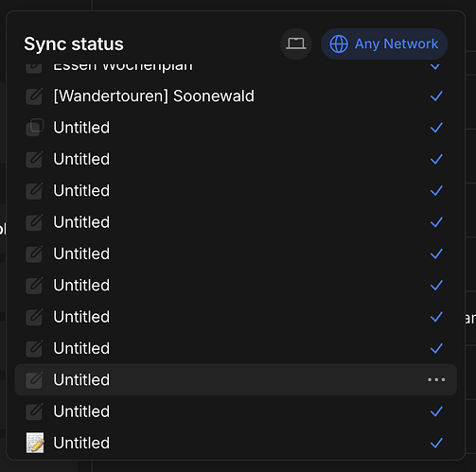
Task: Click the Sync status heading
Action: click(x=74, y=44)
